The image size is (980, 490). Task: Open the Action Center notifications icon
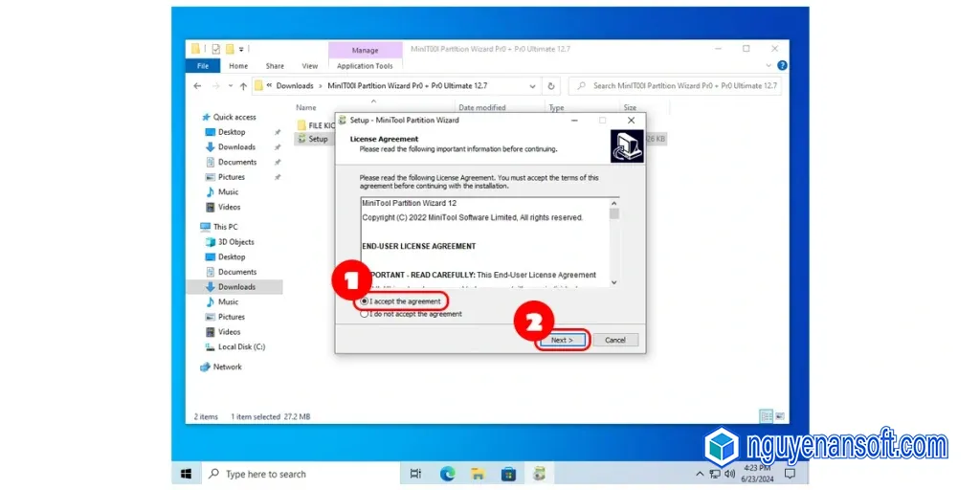(790, 474)
